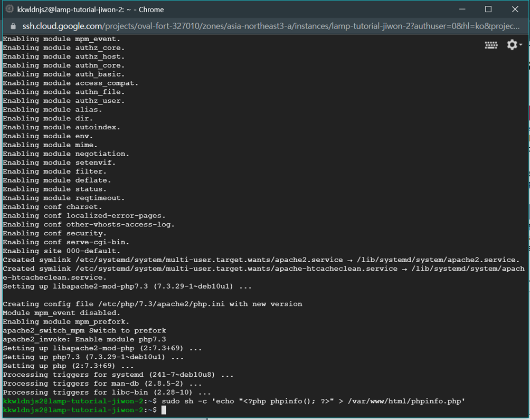Maximize the Chrome SSH window
530x420 pixels.
[488, 9]
